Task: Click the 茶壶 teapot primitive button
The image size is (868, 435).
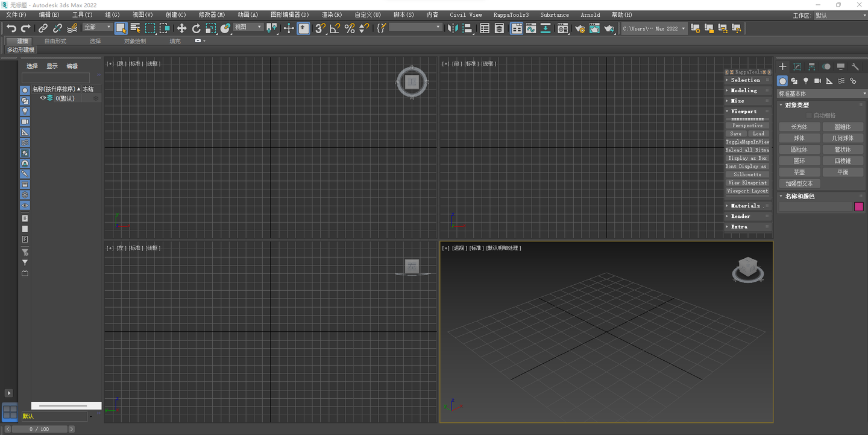Action: [x=799, y=172]
